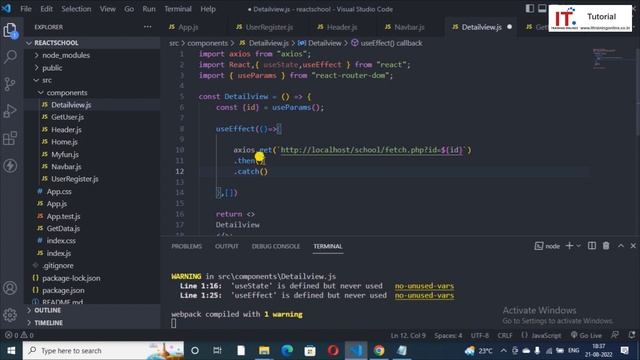Click the Go Live status bar button
The width and height of the screenshot is (640, 360).
click(x=586, y=335)
